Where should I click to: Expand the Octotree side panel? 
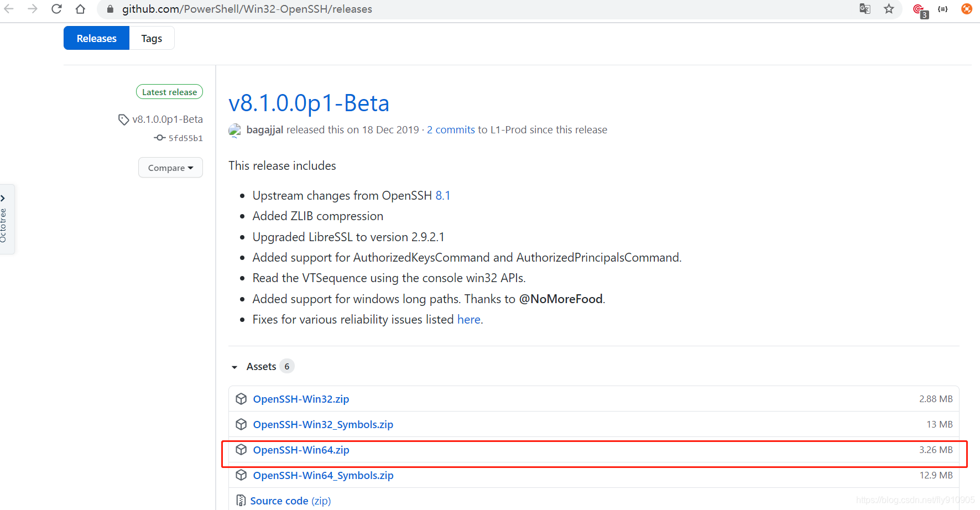click(4, 198)
